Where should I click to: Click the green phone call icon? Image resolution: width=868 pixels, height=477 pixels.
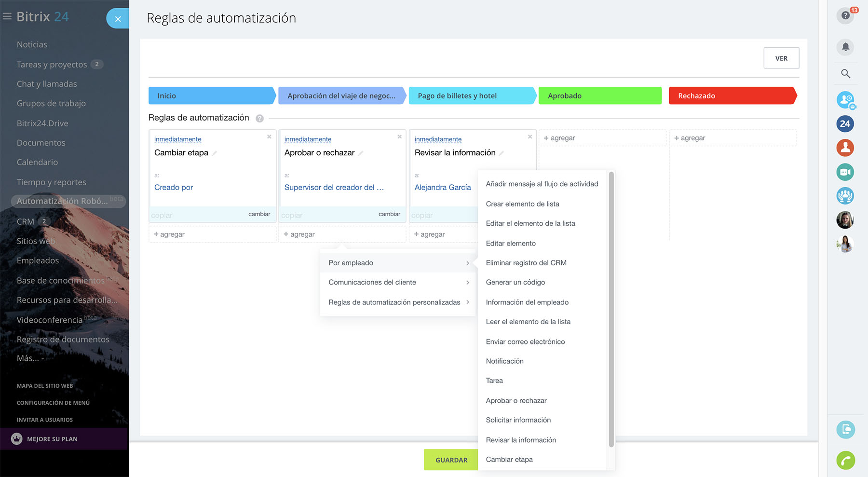pyautogui.click(x=845, y=460)
